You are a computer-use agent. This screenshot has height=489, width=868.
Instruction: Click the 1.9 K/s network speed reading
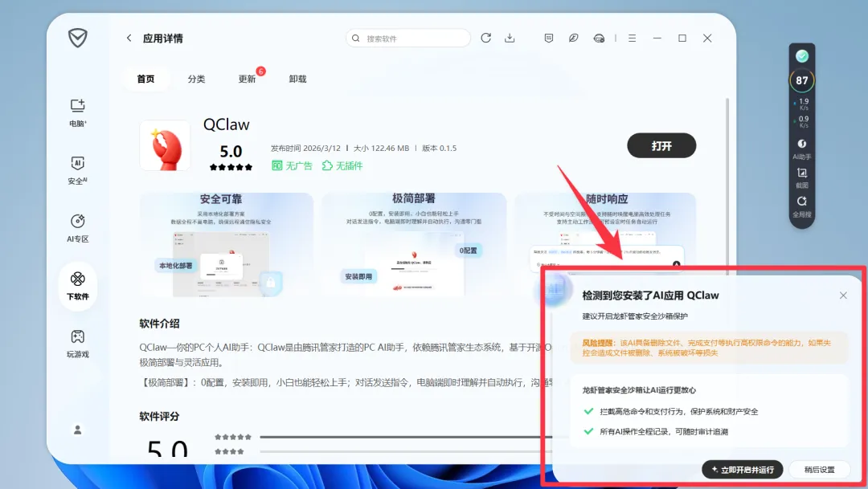[802, 104]
